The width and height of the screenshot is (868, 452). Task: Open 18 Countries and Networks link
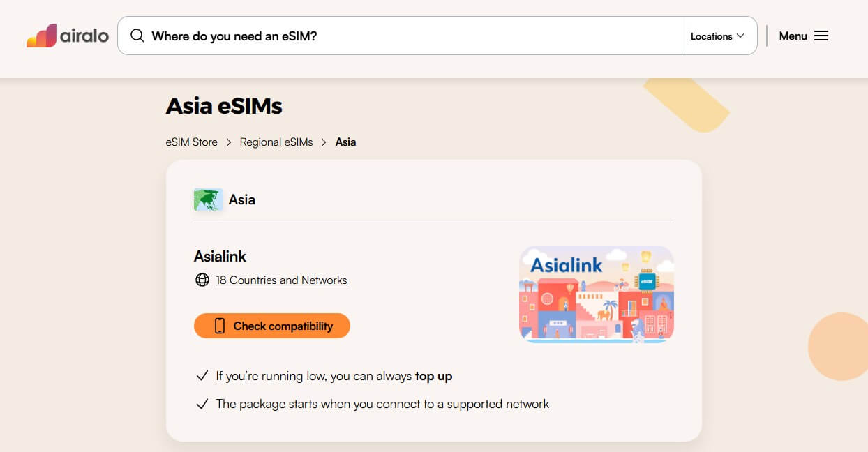click(281, 280)
